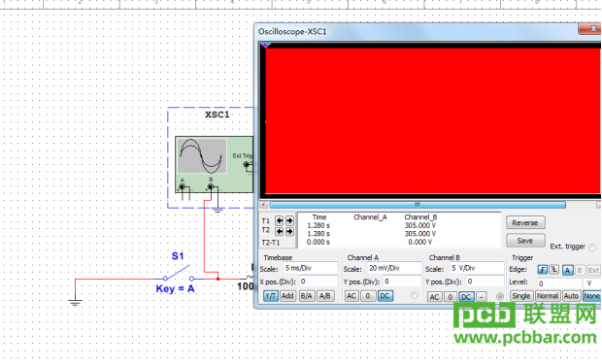Screen dimensions: 602x364
Task: Switch display mode to Y/T
Action: click(271, 296)
